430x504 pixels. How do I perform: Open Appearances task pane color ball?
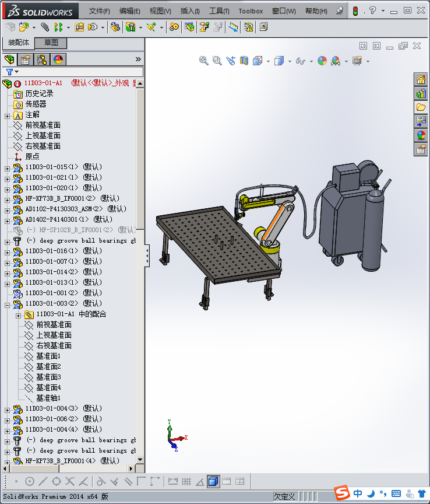pos(421,135)
